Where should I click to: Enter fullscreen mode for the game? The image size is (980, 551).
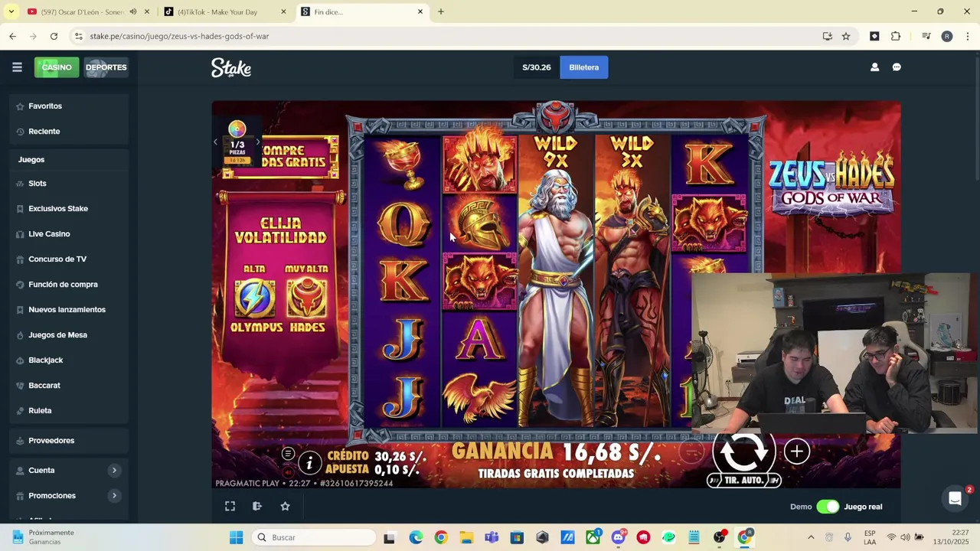click(230, 506)
